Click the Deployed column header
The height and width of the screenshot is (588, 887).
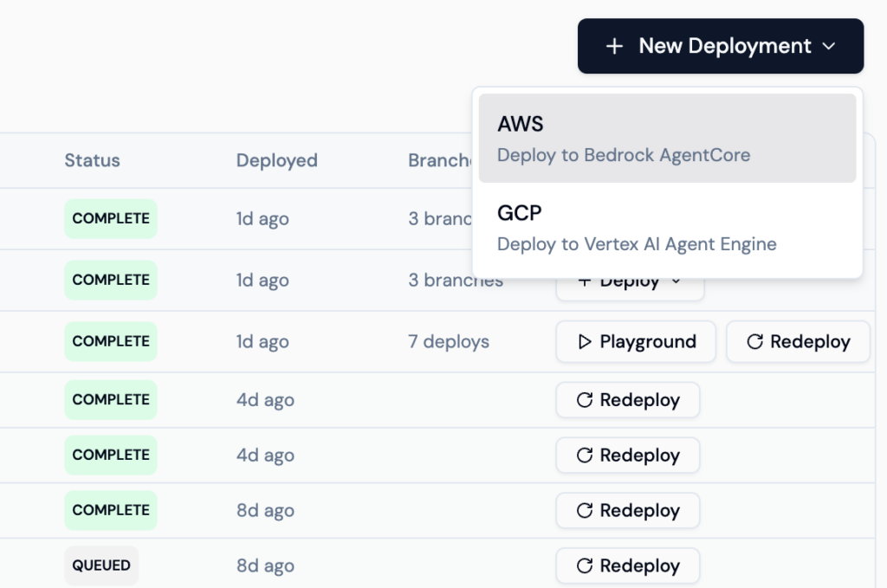point(276,160)
